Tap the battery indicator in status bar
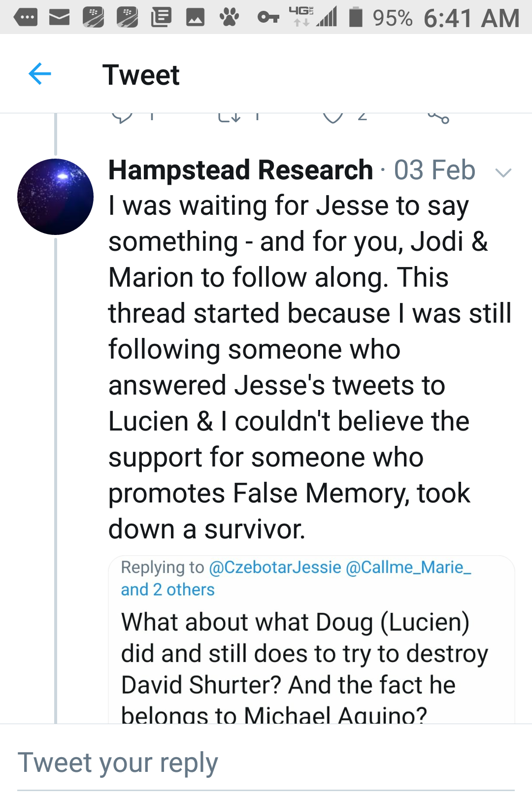Viewport: 532px width, 798px height. point(356,18)
